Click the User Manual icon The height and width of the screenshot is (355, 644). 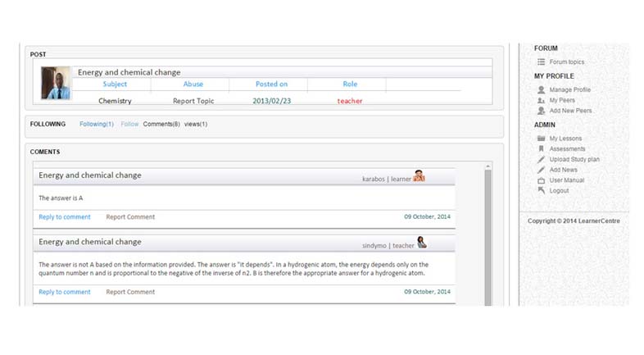coord(541,180)
